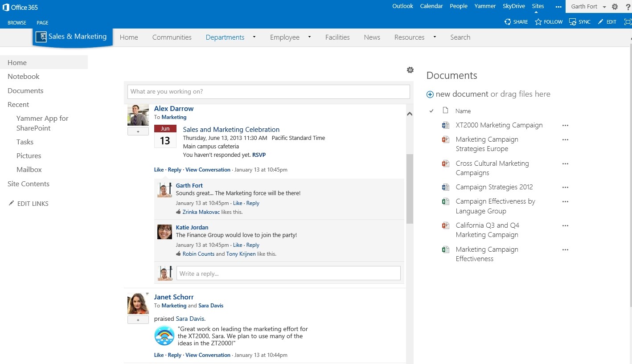
Task: Follow this site with the star
Action: pos(538,22)
